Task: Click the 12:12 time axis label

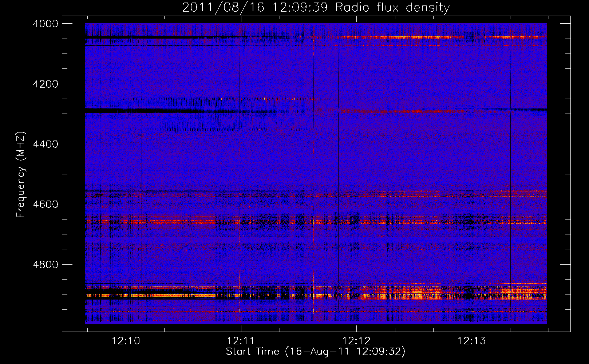Action: coord(356,341)
